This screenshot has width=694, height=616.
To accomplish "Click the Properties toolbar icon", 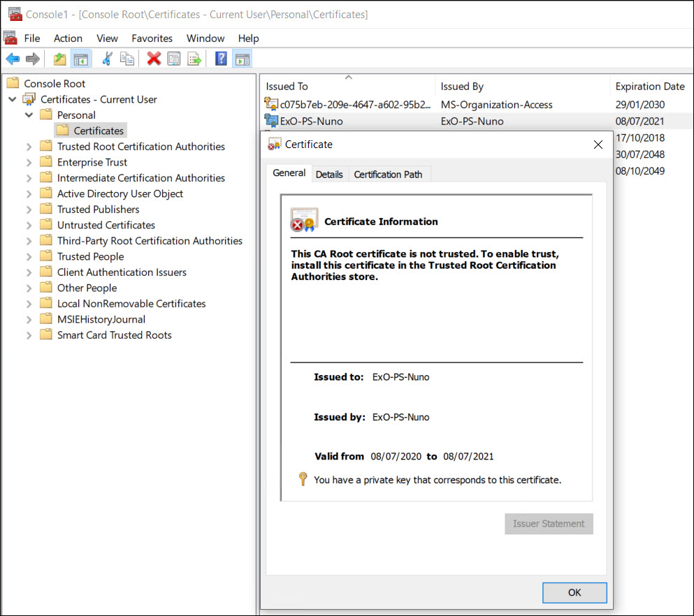I will (174, 59).
